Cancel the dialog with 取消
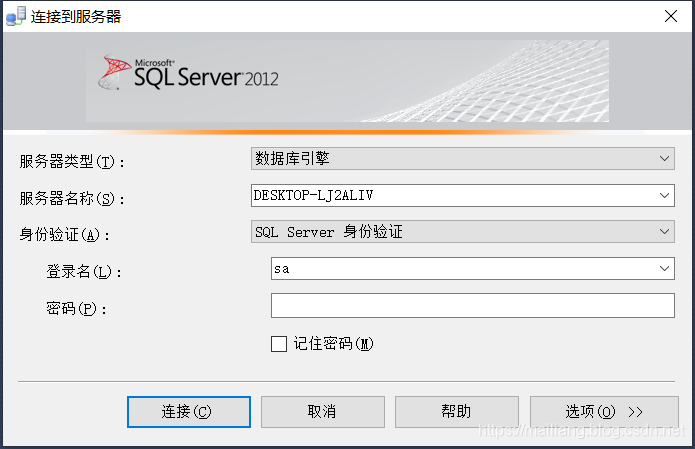Screen dimensions: 695x449 (323, 412)
